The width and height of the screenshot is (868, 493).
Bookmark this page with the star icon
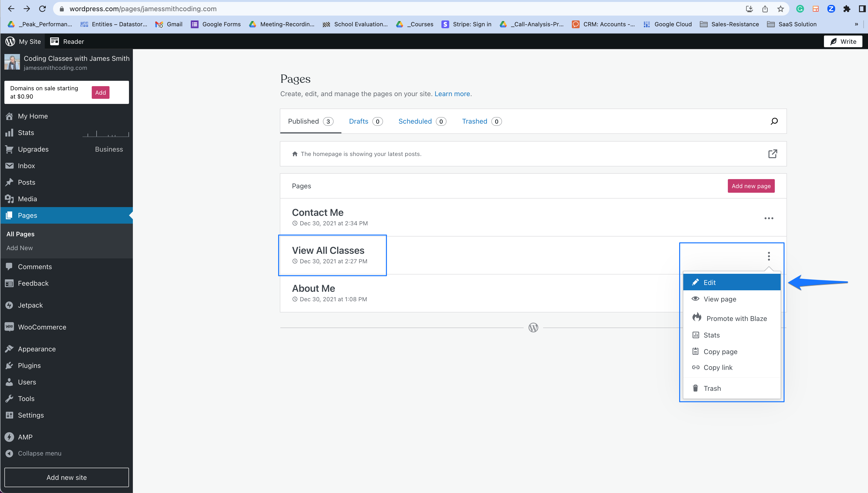pos(781,9)
